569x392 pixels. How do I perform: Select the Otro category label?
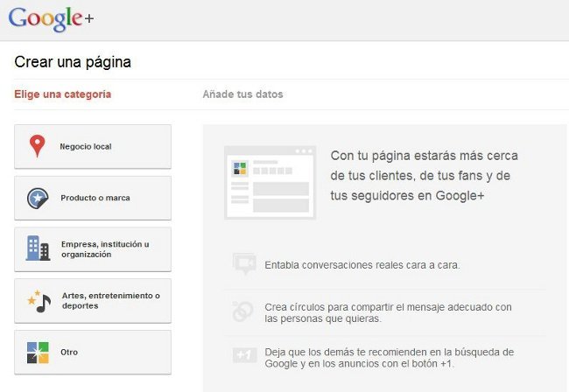pyautogui.click(x=69, y=352)
